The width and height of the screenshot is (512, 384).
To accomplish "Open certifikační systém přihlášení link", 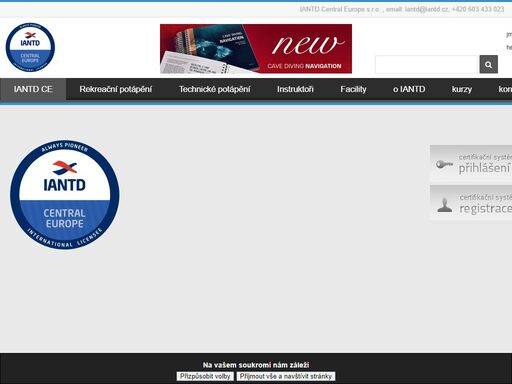I will (471, 163).
